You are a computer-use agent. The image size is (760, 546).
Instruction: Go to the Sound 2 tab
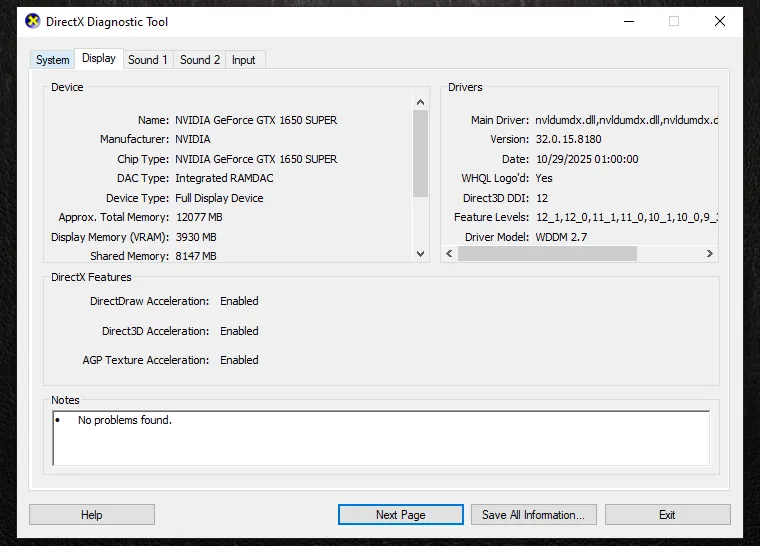tap(200, 60)
